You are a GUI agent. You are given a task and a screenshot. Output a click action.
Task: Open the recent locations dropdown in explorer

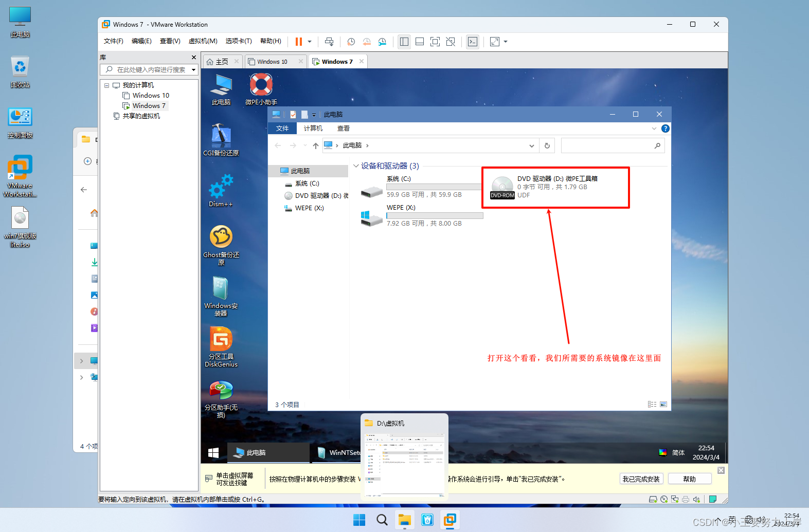point(304,145)
